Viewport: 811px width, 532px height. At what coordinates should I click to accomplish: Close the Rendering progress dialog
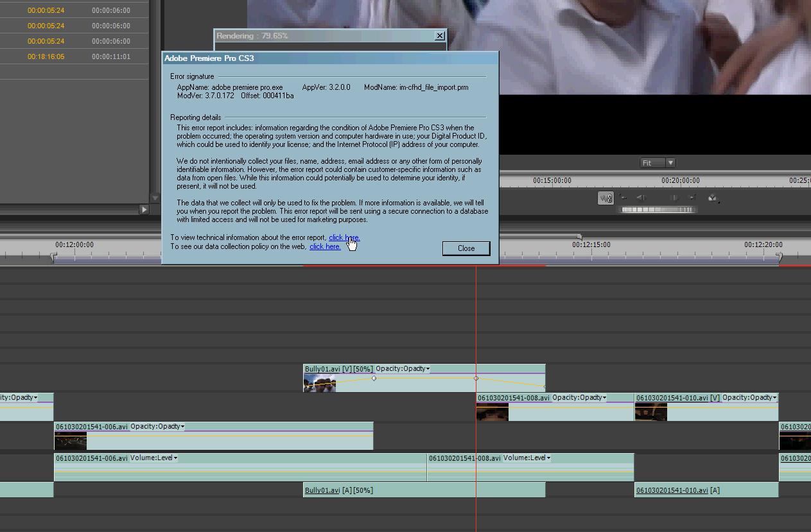point(440,36)
